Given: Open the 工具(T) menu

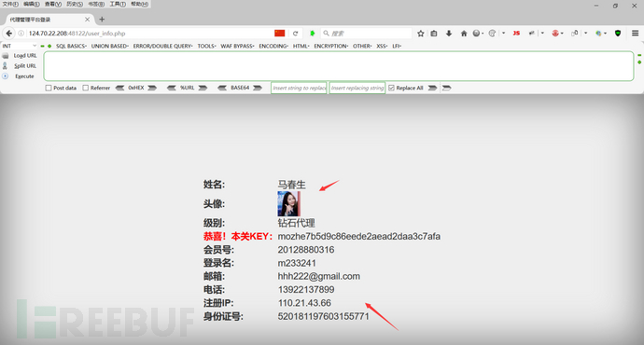Looking at the screenshot, I should click(118, 4).
